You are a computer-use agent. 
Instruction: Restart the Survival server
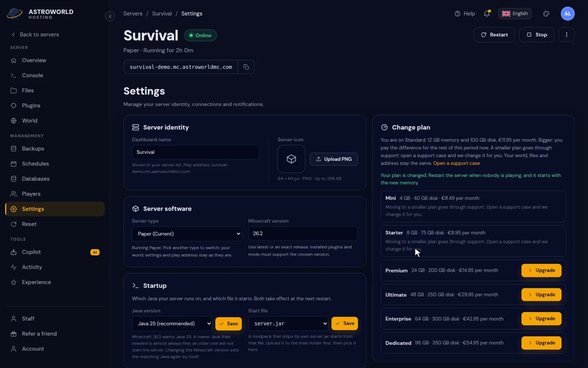494,35
